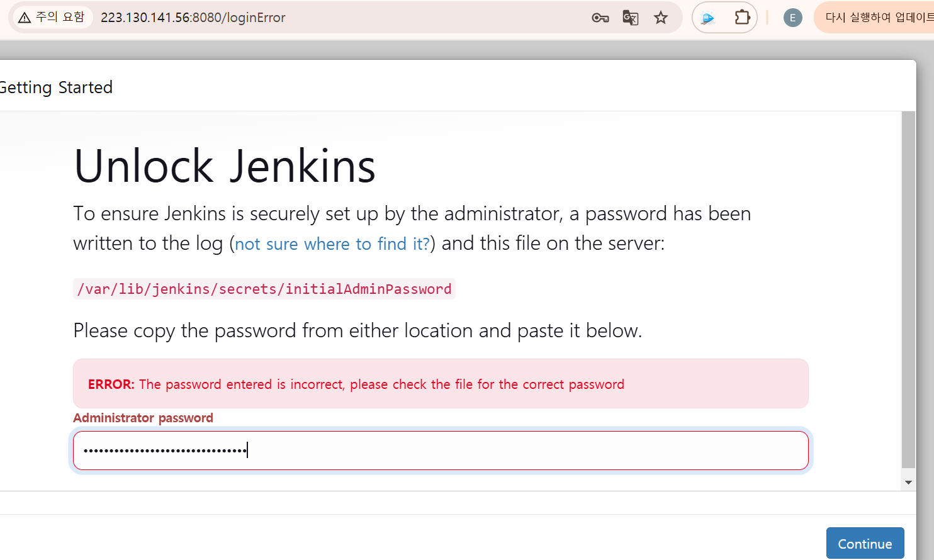
Task: Click the password key icon in address bar
Action: (x=600, y=18)
